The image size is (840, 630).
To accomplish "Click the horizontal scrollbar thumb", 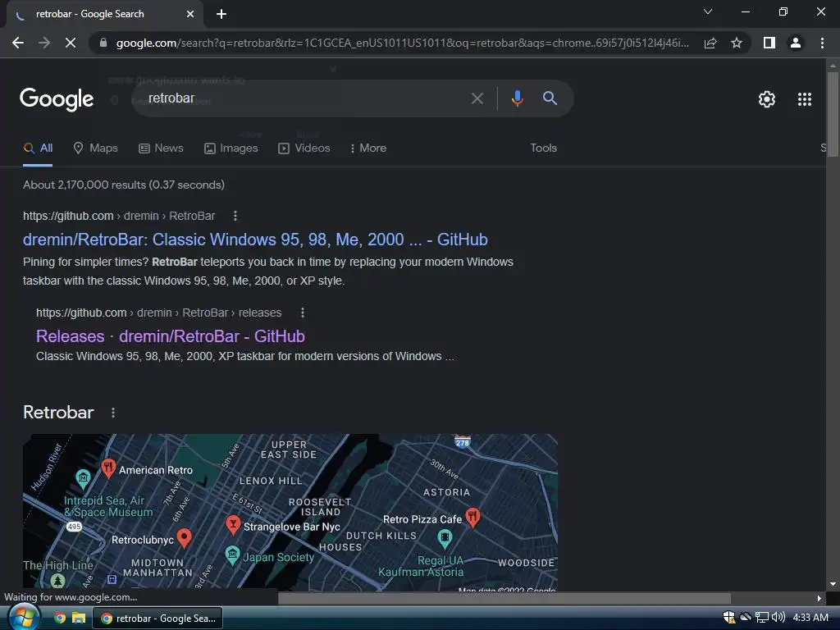I will click(x=504, y=598).
